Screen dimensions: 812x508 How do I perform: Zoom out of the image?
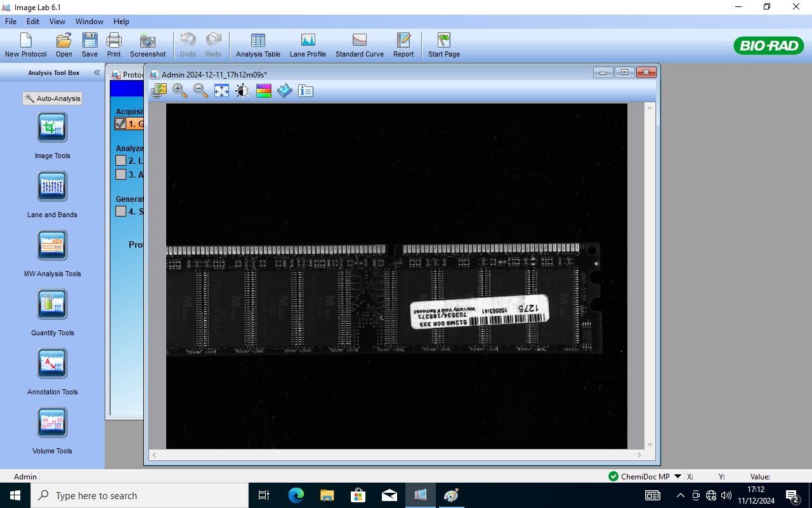click(x=201, y=91)
